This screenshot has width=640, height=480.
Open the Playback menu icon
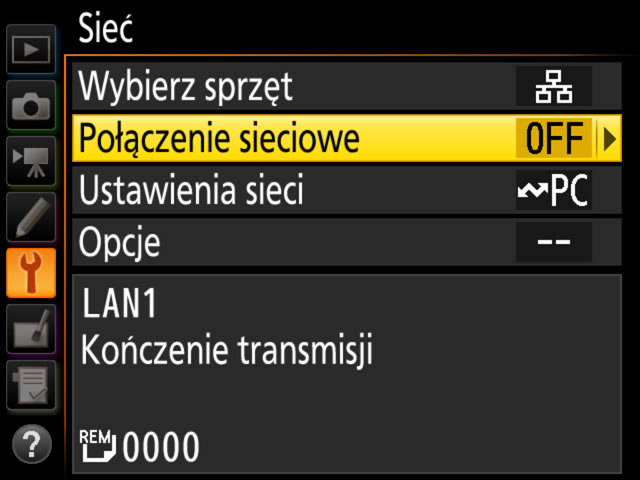point(31,49)
